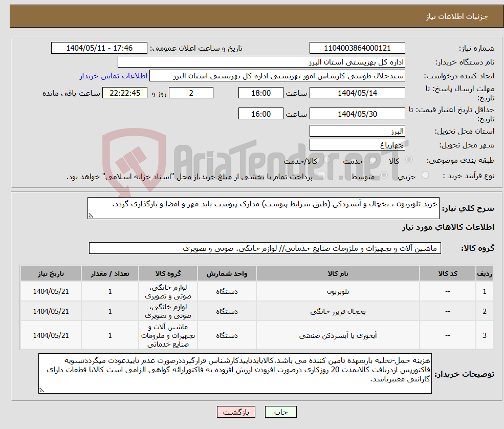Click the شماره نیاز number field
Viewport: 504px width, 429px height.
click(x=356, y=48)
